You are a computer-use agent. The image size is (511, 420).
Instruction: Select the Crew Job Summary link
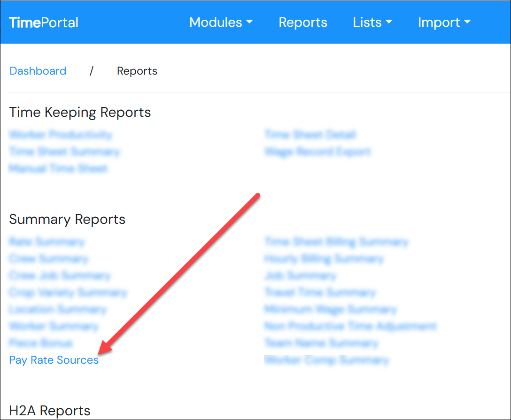60,275
